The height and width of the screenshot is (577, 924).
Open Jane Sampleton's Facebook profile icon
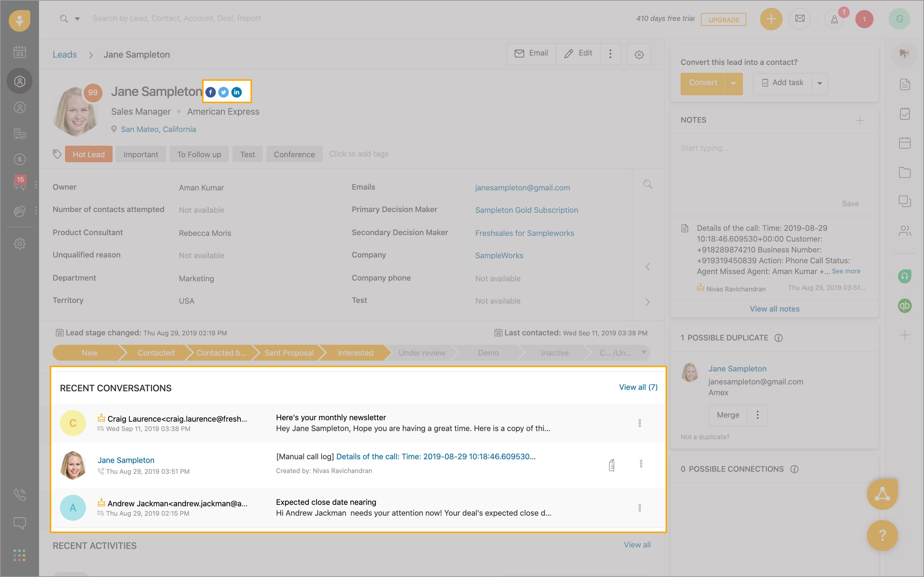pyautogui.click(x=210, y=92)
